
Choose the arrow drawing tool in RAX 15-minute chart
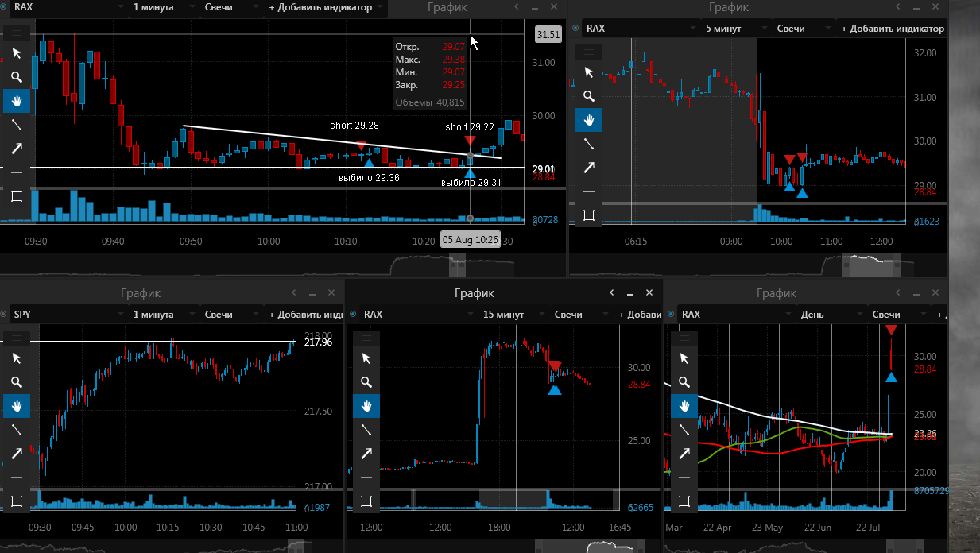point(366,454)
